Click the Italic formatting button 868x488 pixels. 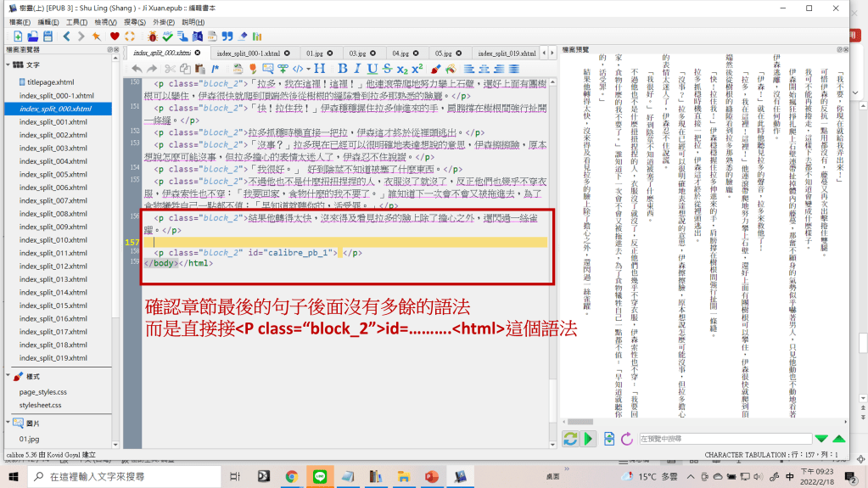pyautogui.click(x=357, y=69)
